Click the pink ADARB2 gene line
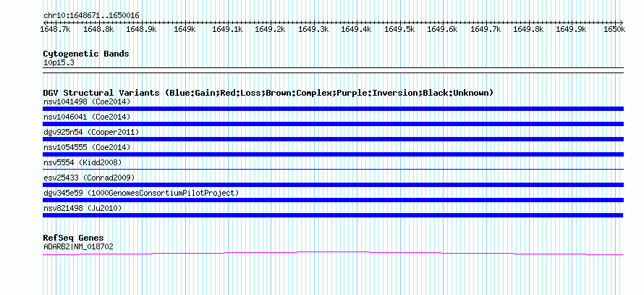This screenshot has width=644, height=295. pyautogui.click(x=333, y=253)
